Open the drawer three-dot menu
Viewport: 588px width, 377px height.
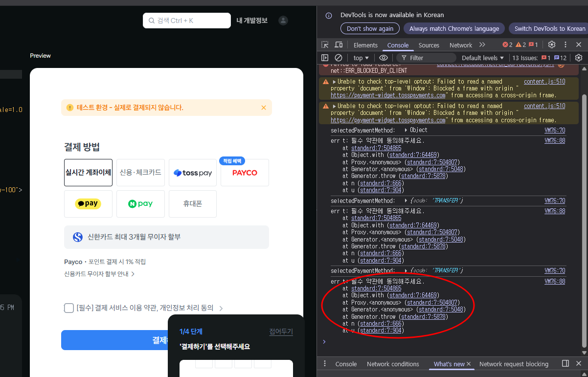[x=325, y=364]
